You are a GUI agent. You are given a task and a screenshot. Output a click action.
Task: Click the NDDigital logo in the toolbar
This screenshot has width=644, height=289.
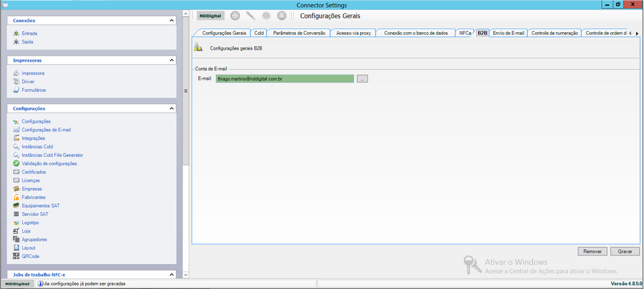[x=211, y=16]
